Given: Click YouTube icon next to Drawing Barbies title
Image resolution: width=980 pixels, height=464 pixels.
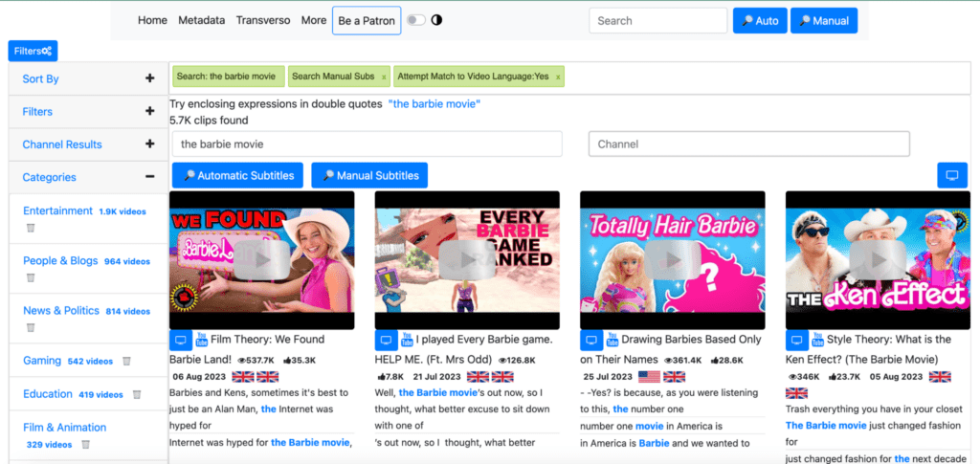Looking at the screenshot, I should click(612, 340).
